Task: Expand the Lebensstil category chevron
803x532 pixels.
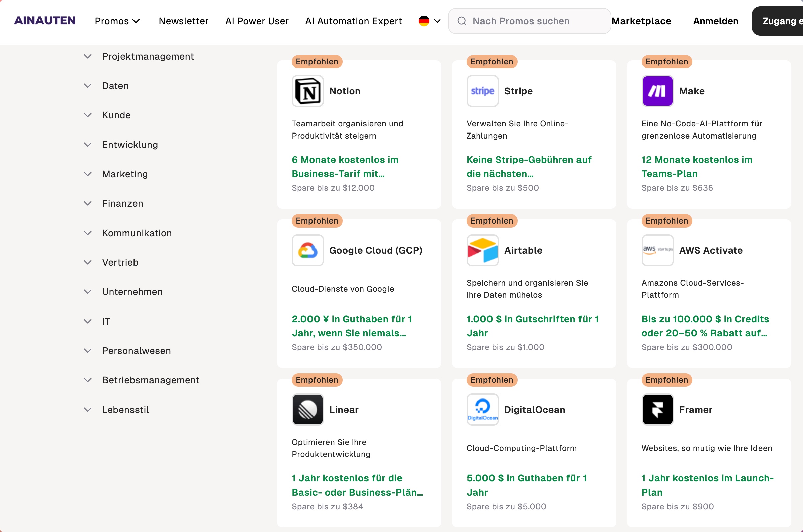Action: (88, 410)
